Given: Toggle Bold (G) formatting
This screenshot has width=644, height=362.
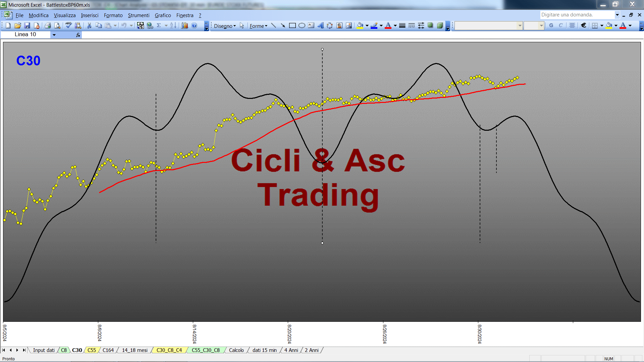Looking at the screenshot, I should click(x=551, y=25).
